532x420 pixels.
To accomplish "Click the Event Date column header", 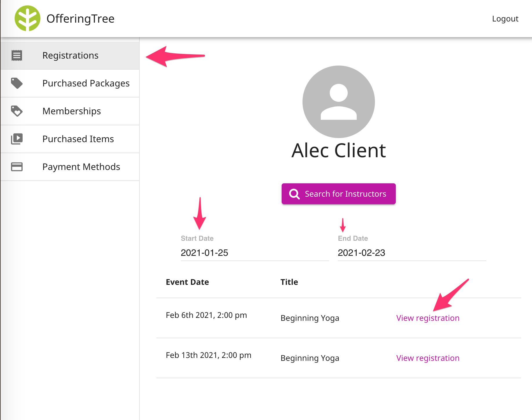I will point(187,282).
